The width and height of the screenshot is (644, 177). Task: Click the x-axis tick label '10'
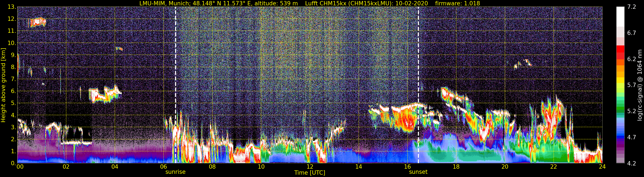(x=261, y=167)
